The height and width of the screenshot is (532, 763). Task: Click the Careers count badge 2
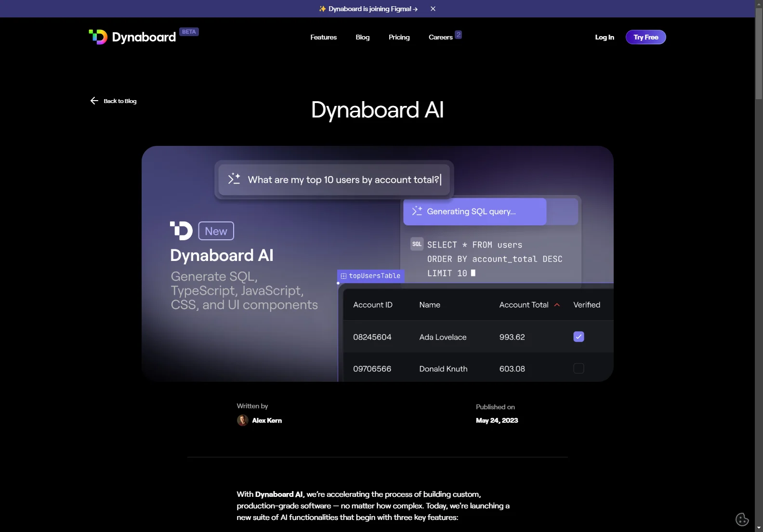tap(459, 35)
